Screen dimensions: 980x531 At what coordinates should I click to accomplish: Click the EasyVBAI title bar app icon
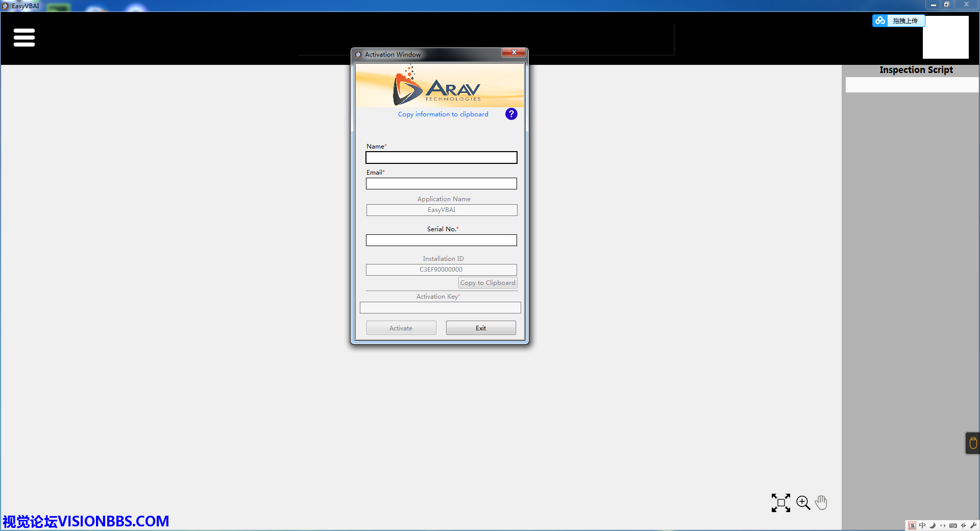tap(5, 6)
